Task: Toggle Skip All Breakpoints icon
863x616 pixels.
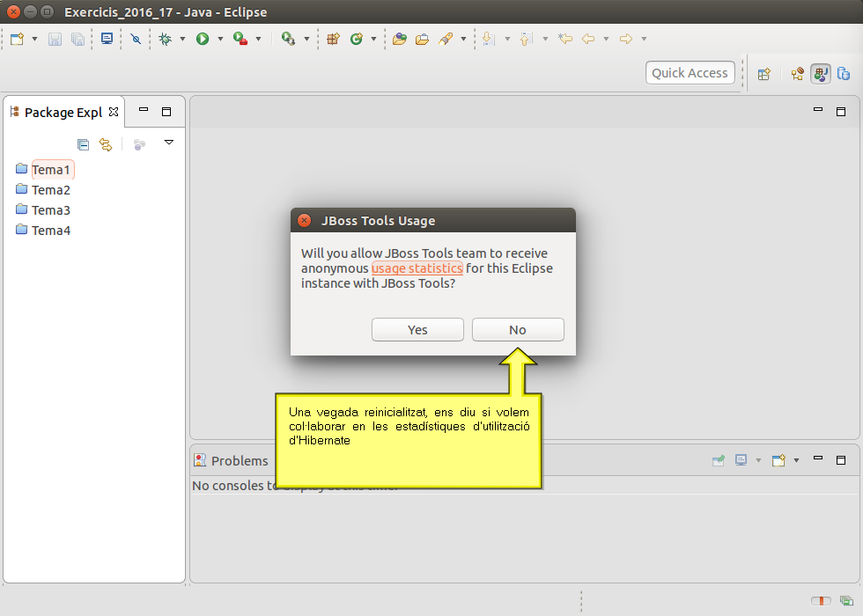Action: (x=136, y=39)
